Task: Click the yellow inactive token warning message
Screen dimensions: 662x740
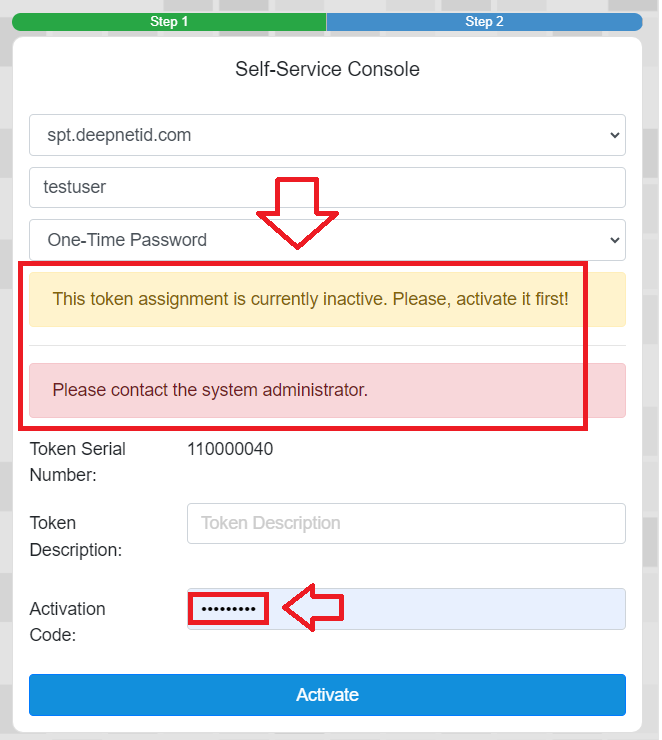Action: click(x=310, y=299)
